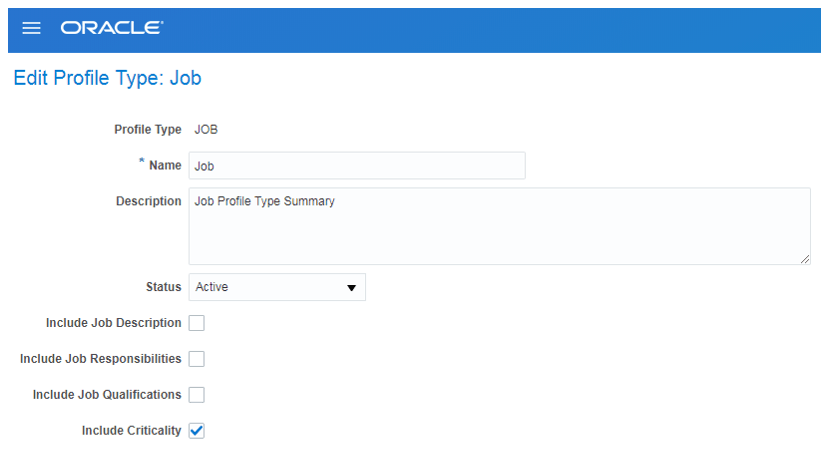The height and width of the screenshot is (455, 827).
Task: Focus the Name input field containing Job
Action: pos(357,166)
